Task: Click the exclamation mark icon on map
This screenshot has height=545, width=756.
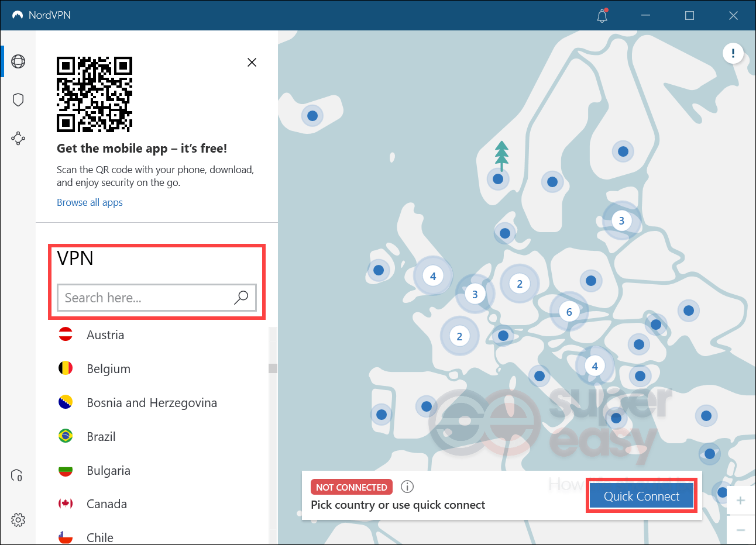Action: (x=733, y=54)
